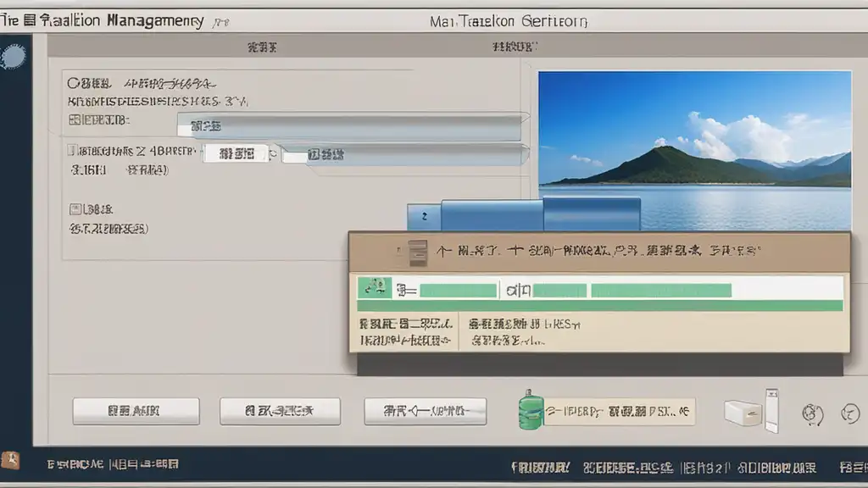
Task: Toggle the checkbox labeling the long gray field
Action: pyautogui.click(x=75, y=119)
